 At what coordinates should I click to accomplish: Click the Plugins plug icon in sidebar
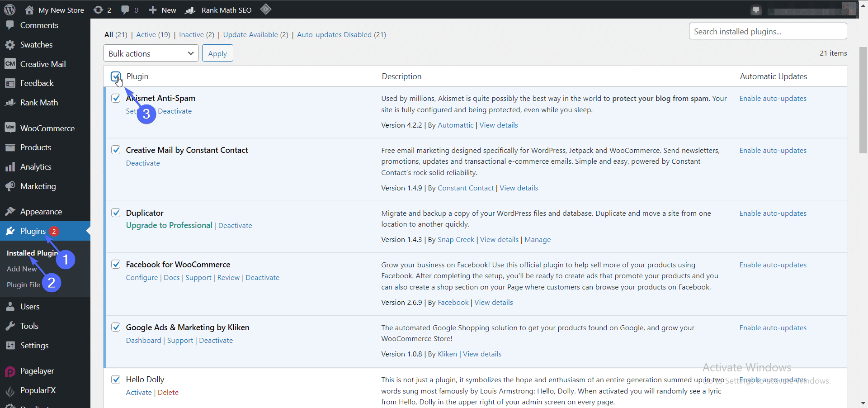10,231
